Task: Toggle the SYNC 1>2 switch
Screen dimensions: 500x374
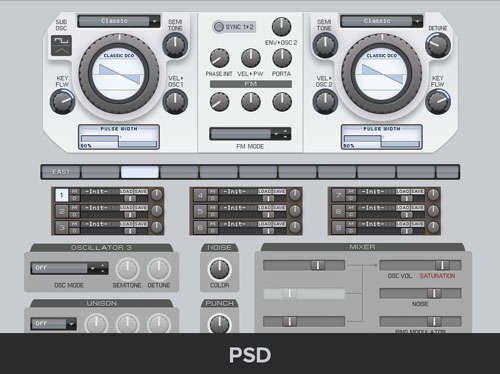Action: 234,27
